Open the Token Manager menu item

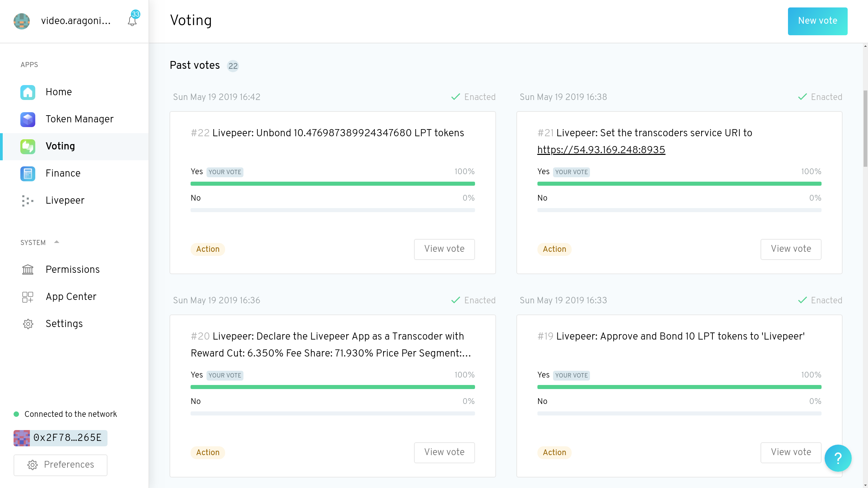74,119
